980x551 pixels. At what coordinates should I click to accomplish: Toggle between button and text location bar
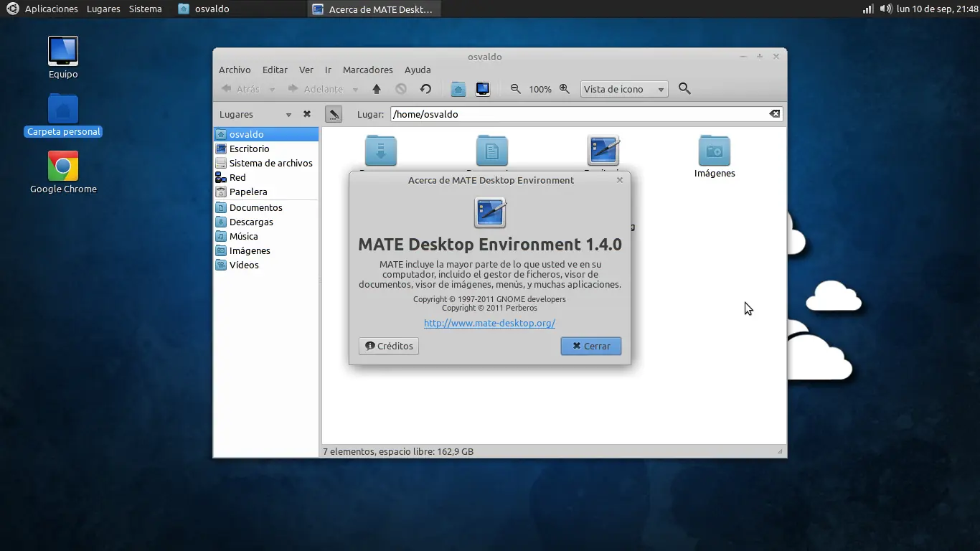tap(333, 114)
